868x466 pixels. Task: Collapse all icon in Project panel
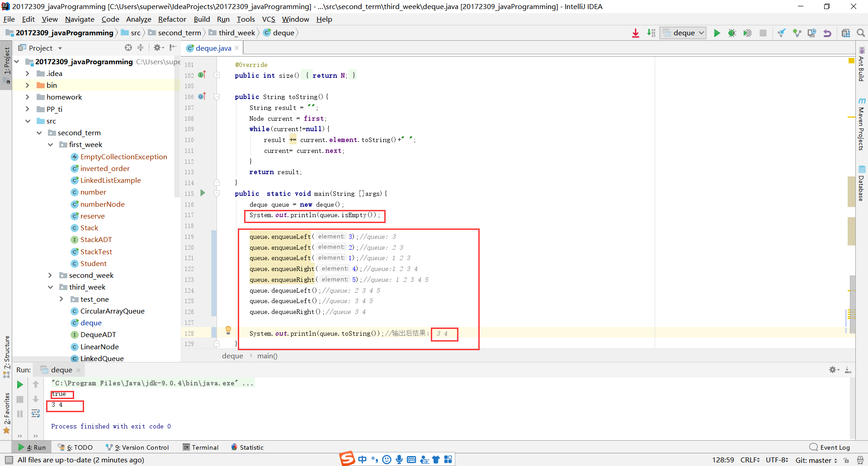point(140,48)
